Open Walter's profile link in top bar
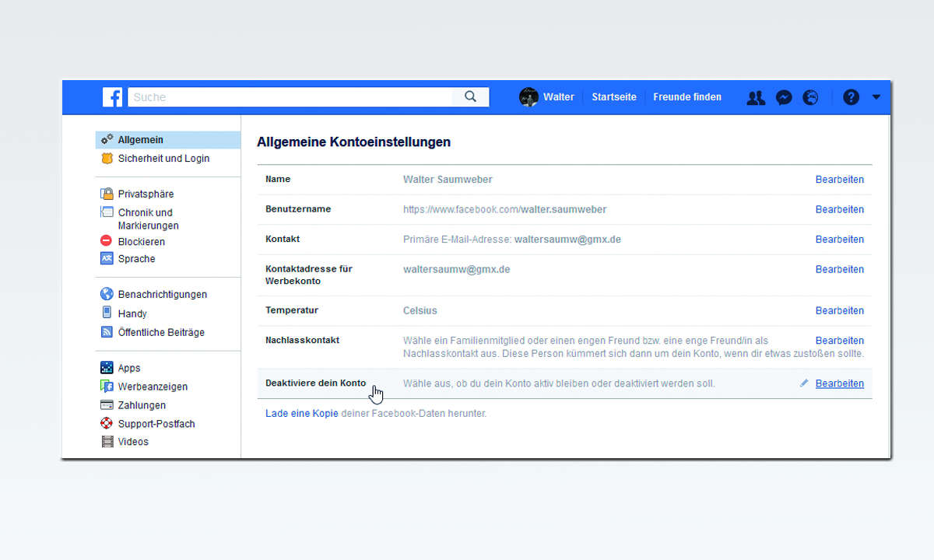 click(559, 97)
